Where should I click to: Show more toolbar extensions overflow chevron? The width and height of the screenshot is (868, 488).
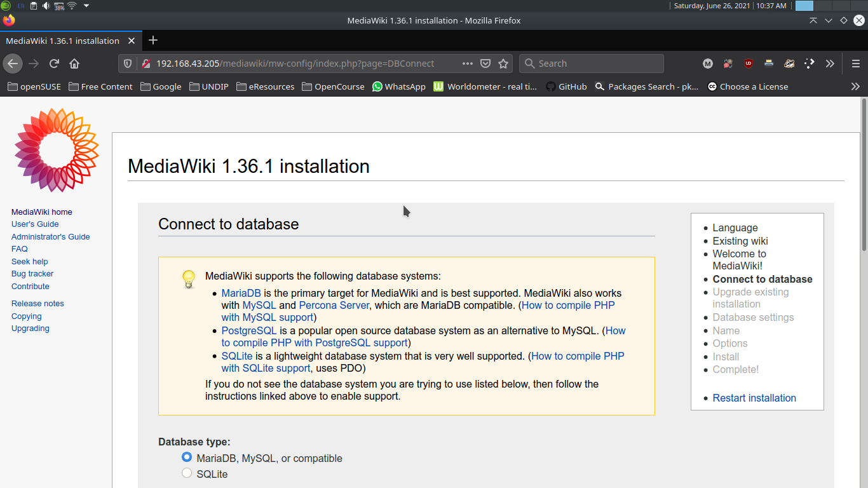tap(830, 64)
